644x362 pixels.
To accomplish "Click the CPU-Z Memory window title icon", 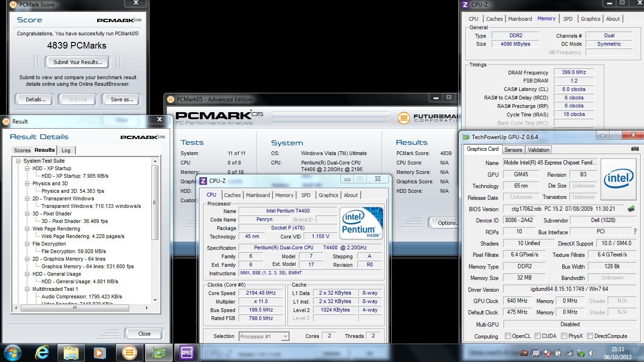I will (x=466, y=5).
